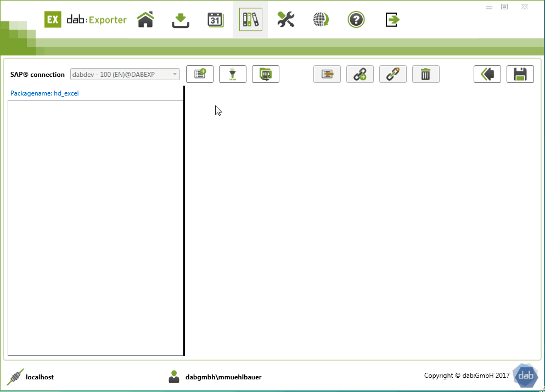Open the download/export icon
545x392 pixels.
pyautogui.click(x=181, y=20)
